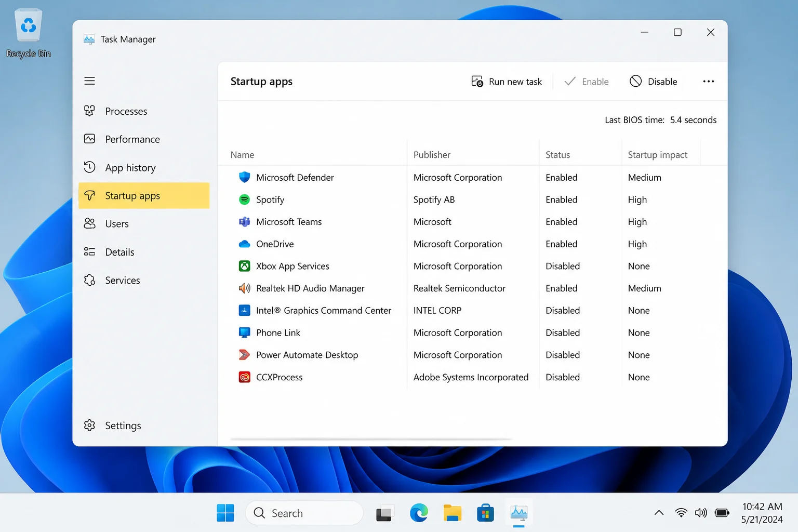Click the horizontal scrollbar below the list
The height and width of the screenshot is (532, 798).
(x=371, y=439)
